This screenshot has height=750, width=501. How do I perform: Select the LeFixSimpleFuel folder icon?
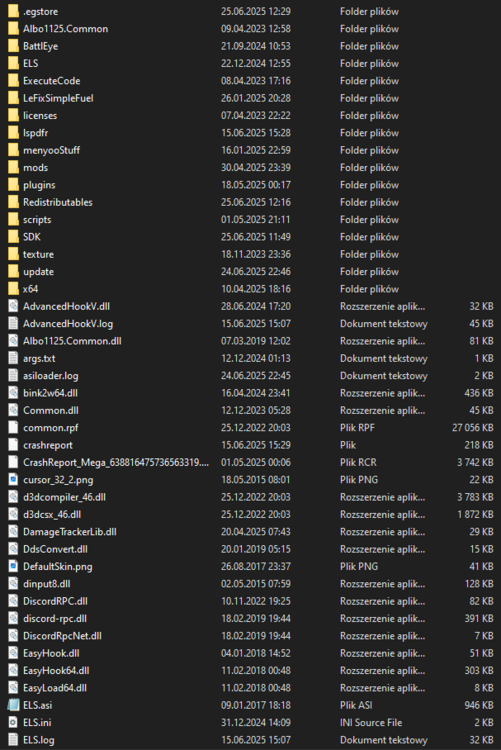pyautogui.click(x=13, y=98)
